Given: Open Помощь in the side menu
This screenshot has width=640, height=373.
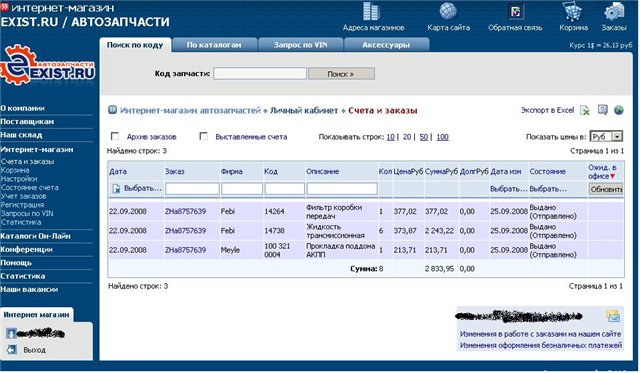Looking at the screenshot, I should 16,263.
